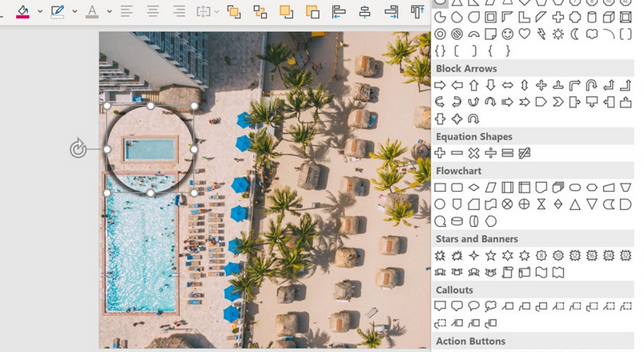This screenshot has width=644, height=352.
Task: Select the Heart shape
Action: [x=525, y=34]
